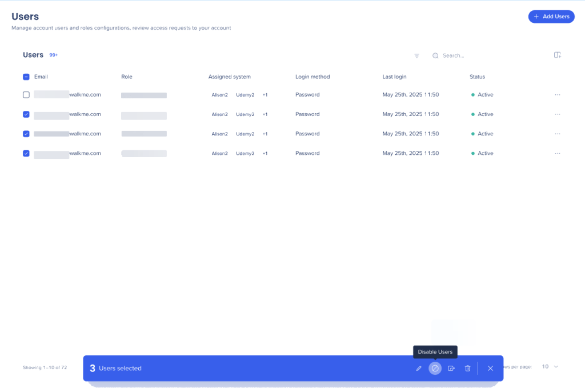Uncheck the second user row checkbox
Screen dimensions: 585x392
pyautogui.click(x=26, y=114)
